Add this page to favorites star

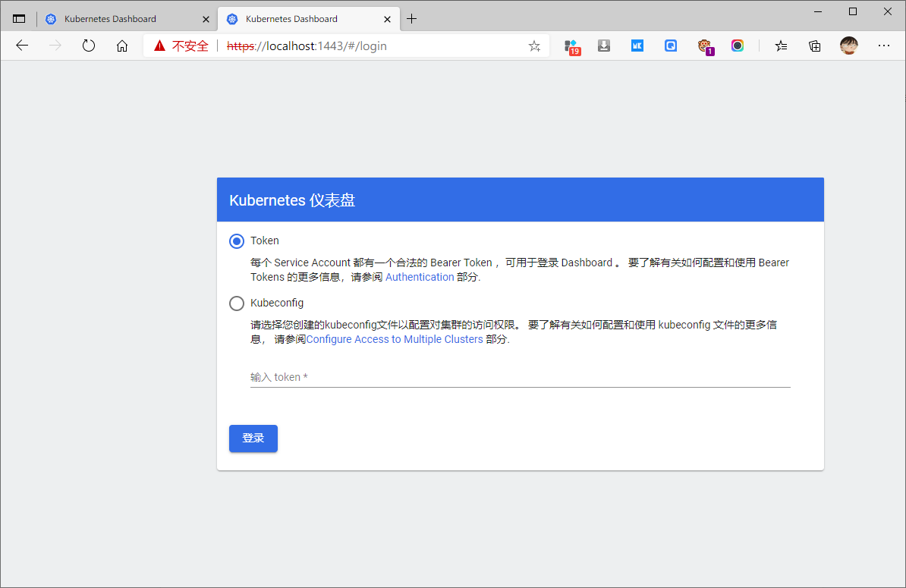tap(534, 46)
